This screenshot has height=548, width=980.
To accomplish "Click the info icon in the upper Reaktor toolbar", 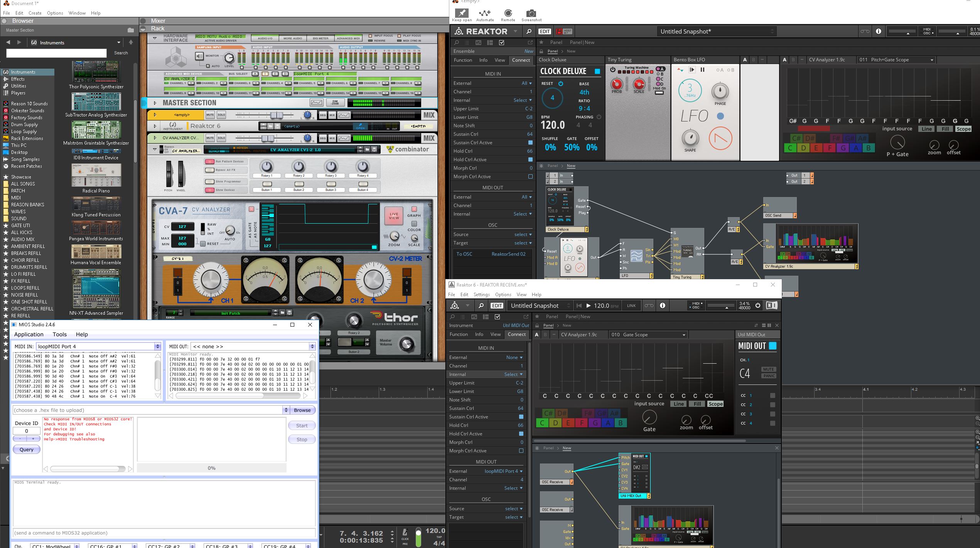I will tap(879, 31).
